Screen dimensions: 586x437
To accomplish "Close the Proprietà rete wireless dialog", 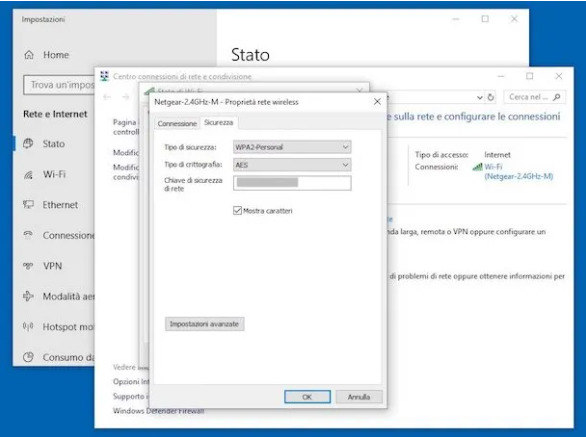I will click(377, 102).
